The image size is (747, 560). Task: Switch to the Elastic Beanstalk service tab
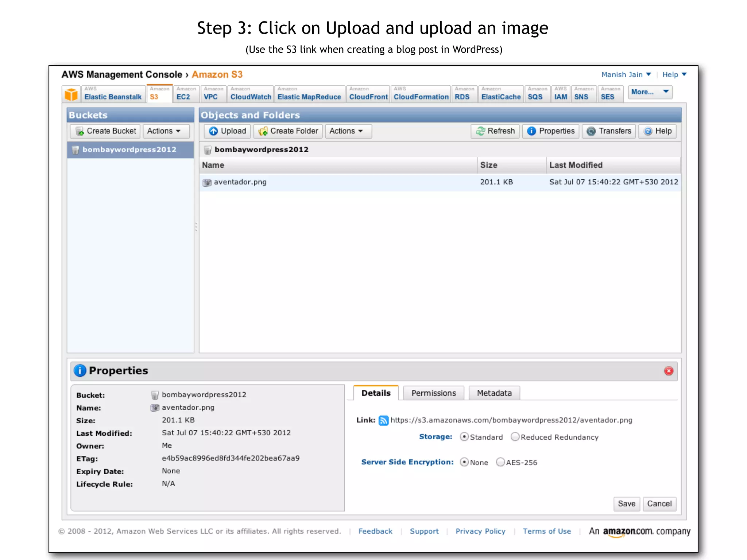[113, 94]
